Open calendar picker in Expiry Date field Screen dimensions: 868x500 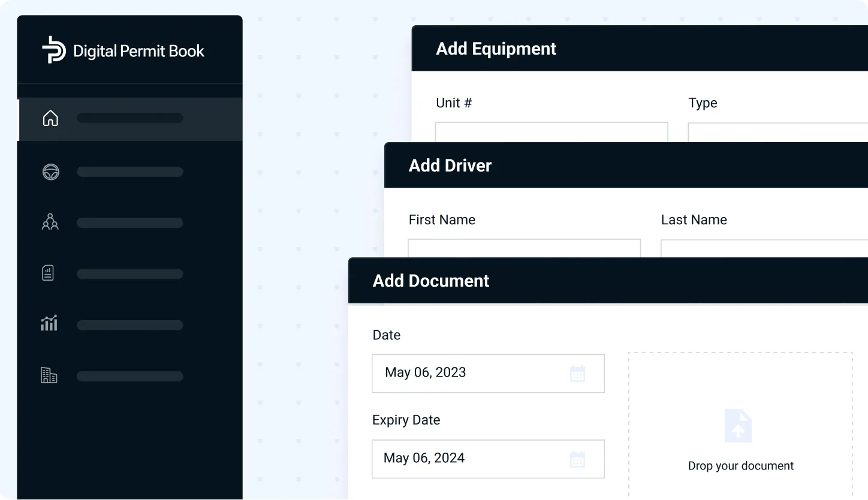[x=577, y=460]
